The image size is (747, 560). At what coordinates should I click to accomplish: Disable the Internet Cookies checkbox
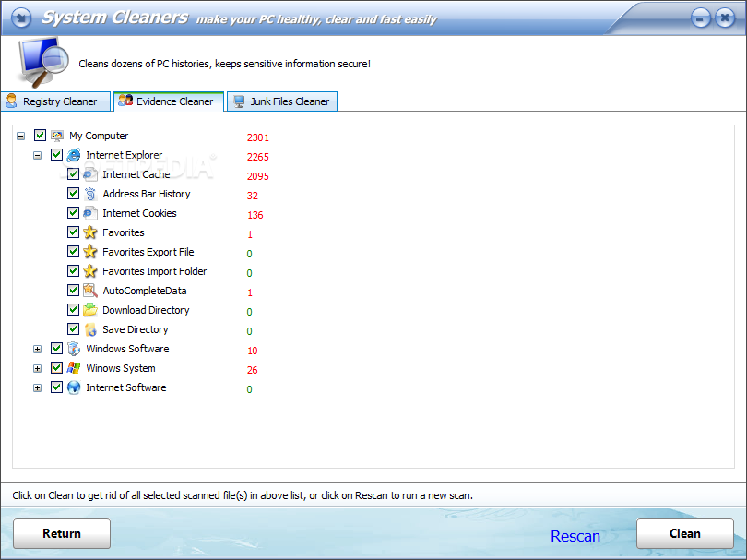(73, 212)
